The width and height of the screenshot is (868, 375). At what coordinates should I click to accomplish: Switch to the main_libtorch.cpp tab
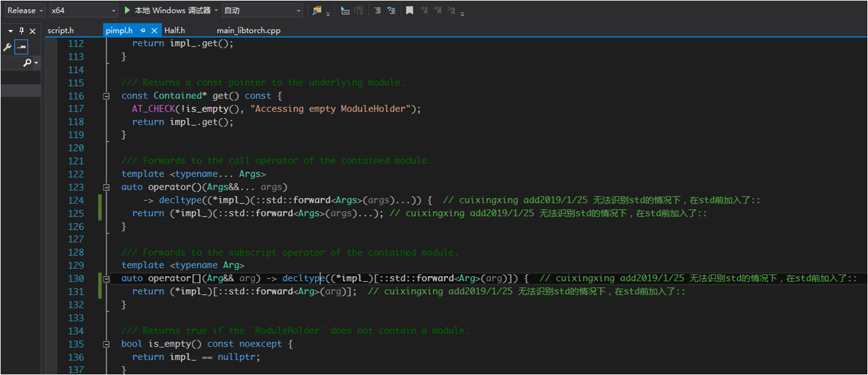(248, 30)
